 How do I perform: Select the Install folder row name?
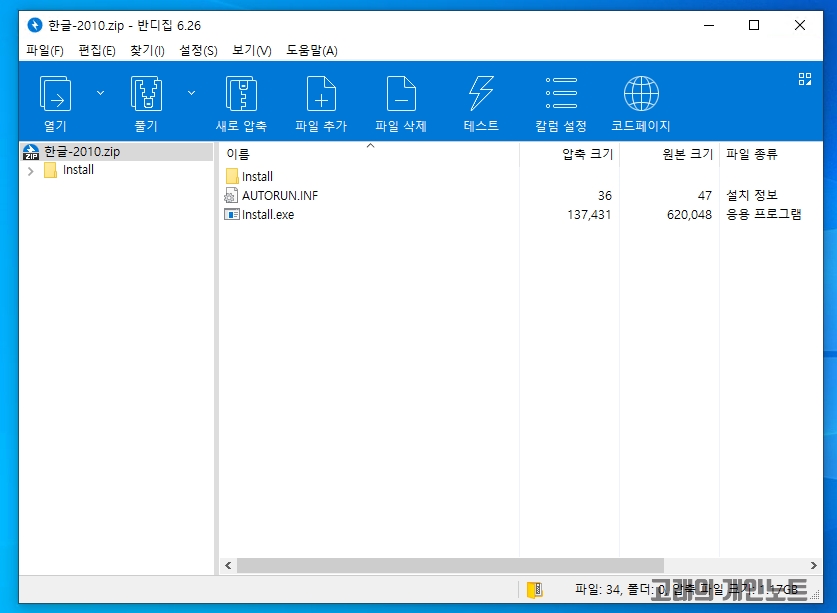[257, 177]
